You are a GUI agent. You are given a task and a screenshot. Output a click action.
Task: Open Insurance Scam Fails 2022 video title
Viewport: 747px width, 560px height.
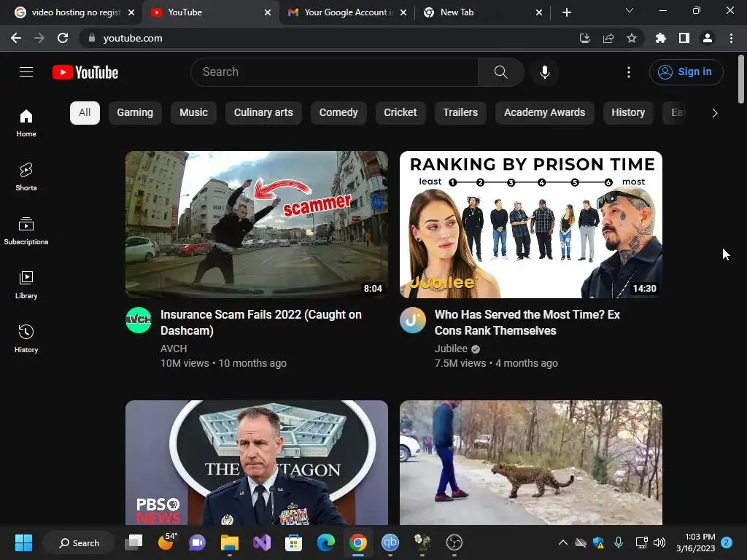[x=261, y=322]
